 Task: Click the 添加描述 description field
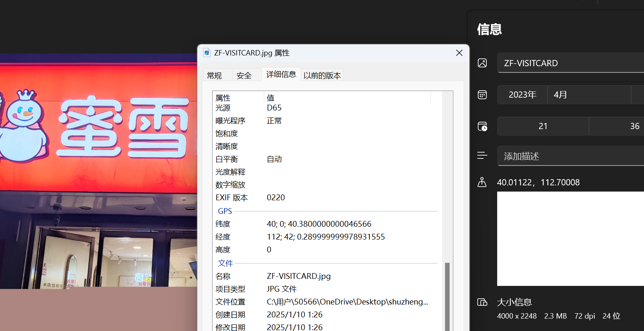point(571,156)
